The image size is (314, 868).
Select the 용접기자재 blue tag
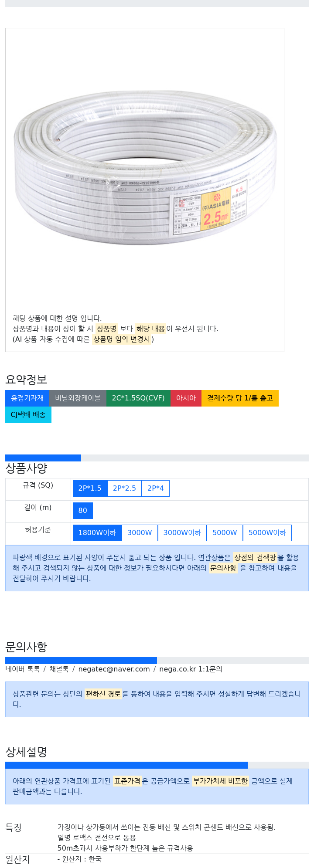(27, 398)
